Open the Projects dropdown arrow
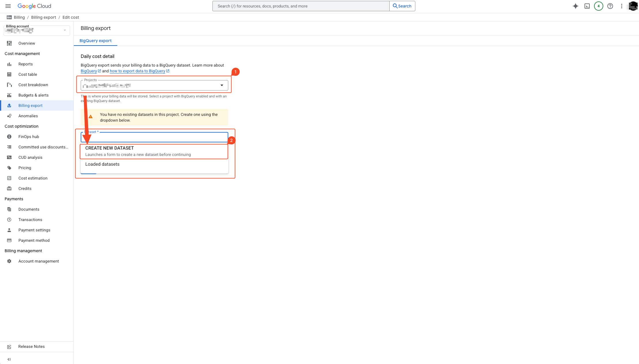Screen dimensions: 639x364 [x=222, y=85]
